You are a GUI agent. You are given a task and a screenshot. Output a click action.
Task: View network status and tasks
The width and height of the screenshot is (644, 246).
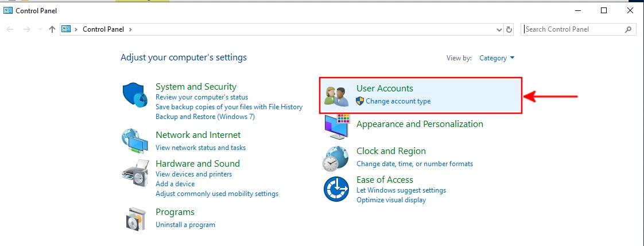click(x=200, y=148)
